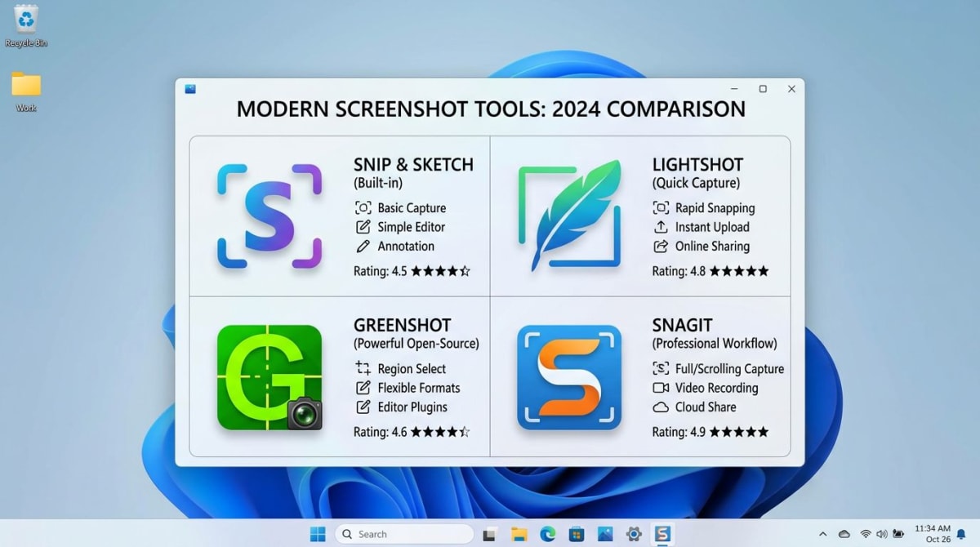Click the battery tray icon
Image resolution: width=980 pixels, height=547 pixels.
click(899, 535)
